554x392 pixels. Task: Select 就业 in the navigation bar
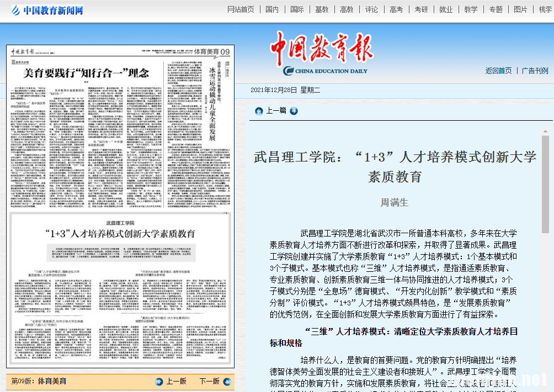click(446, 9)
